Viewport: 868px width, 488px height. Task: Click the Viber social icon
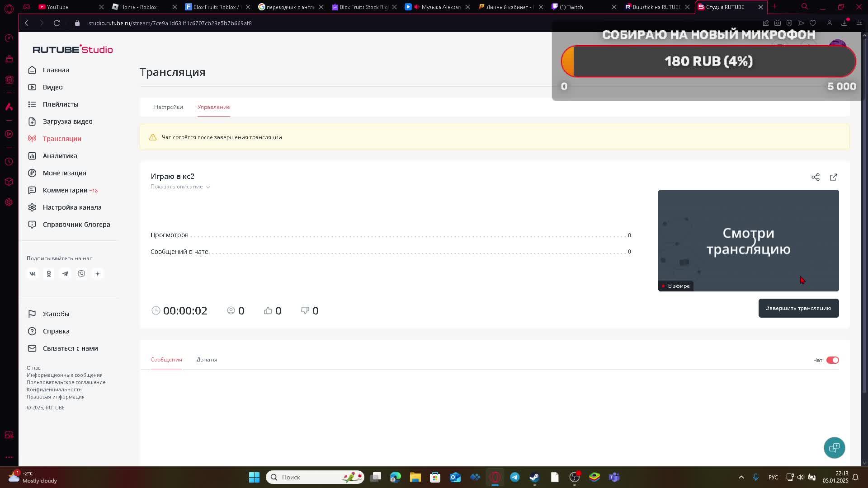(81, 274)
